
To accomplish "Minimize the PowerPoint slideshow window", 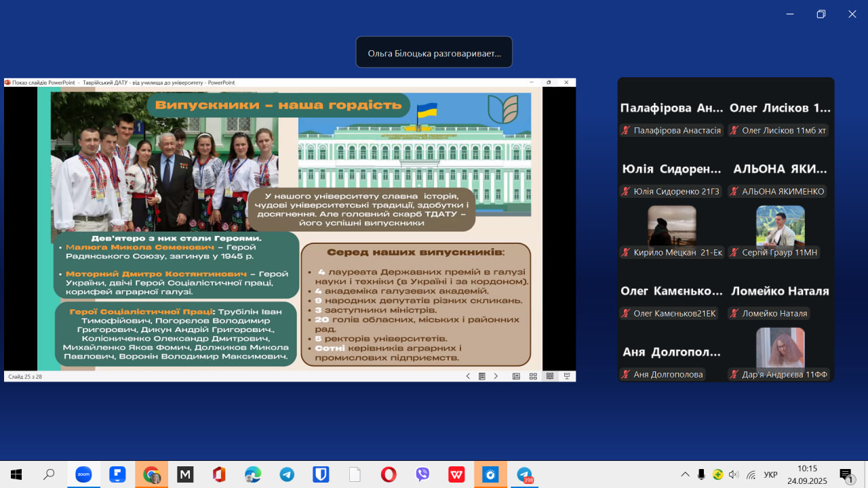I will click(x=531, y=82).
